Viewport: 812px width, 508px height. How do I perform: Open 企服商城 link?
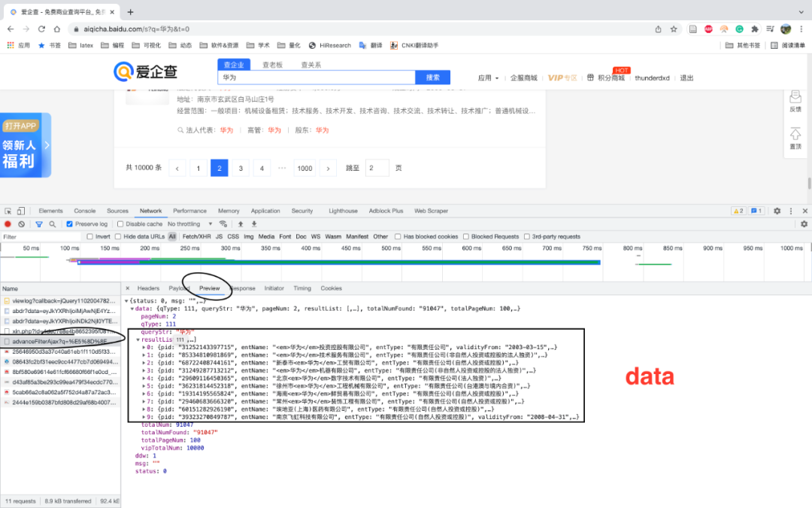coord(523,78)
